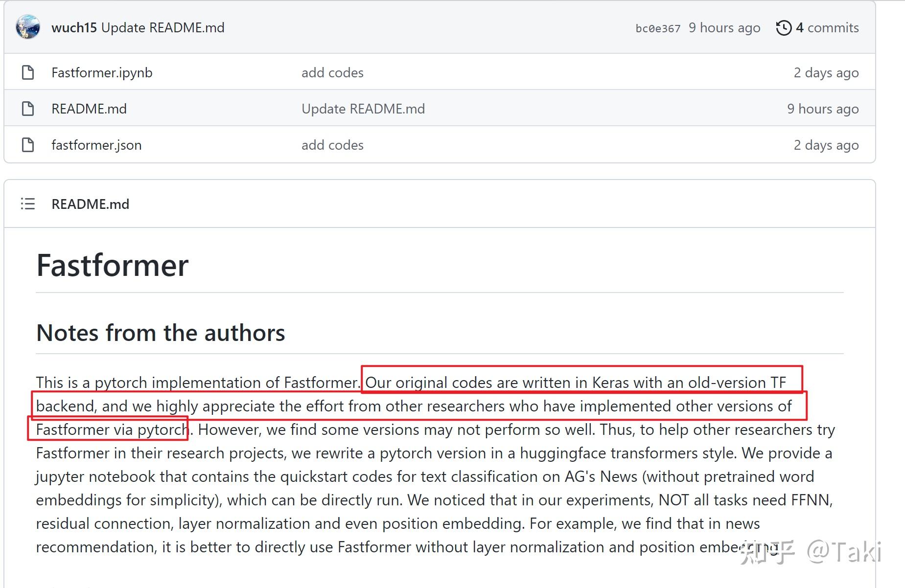The image size is (905, 588).
Task: Click the file icon beside Fastformer.ipynb
Action: click(x=28, y=72)
